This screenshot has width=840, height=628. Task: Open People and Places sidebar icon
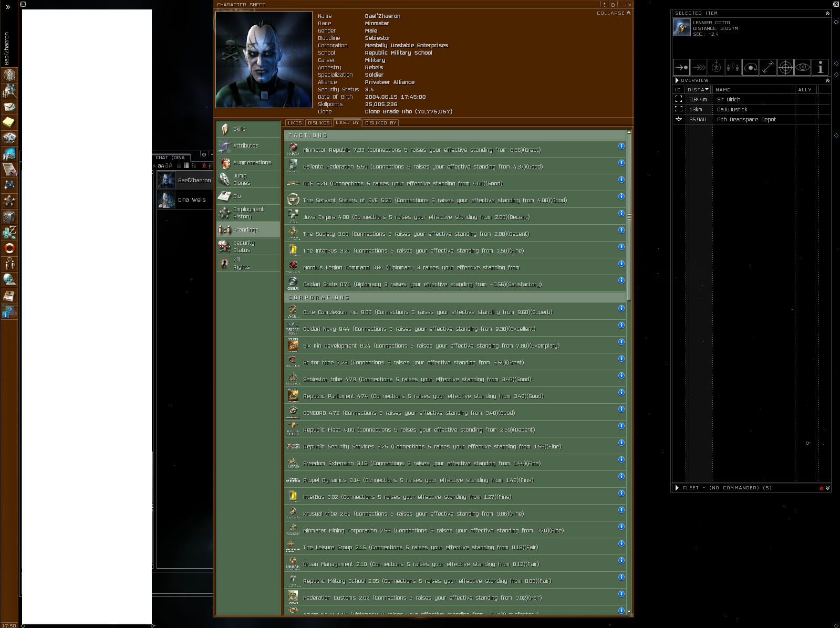pyautogui.click(x=9, y=91)
